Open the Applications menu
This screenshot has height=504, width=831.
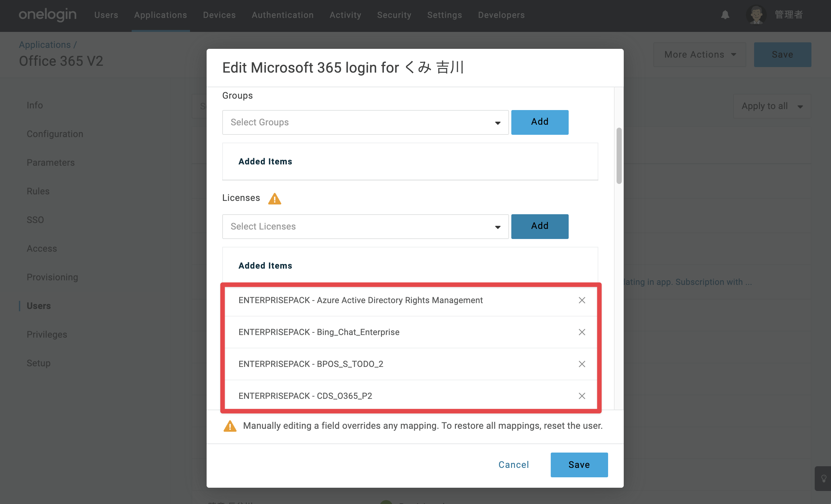161,15
